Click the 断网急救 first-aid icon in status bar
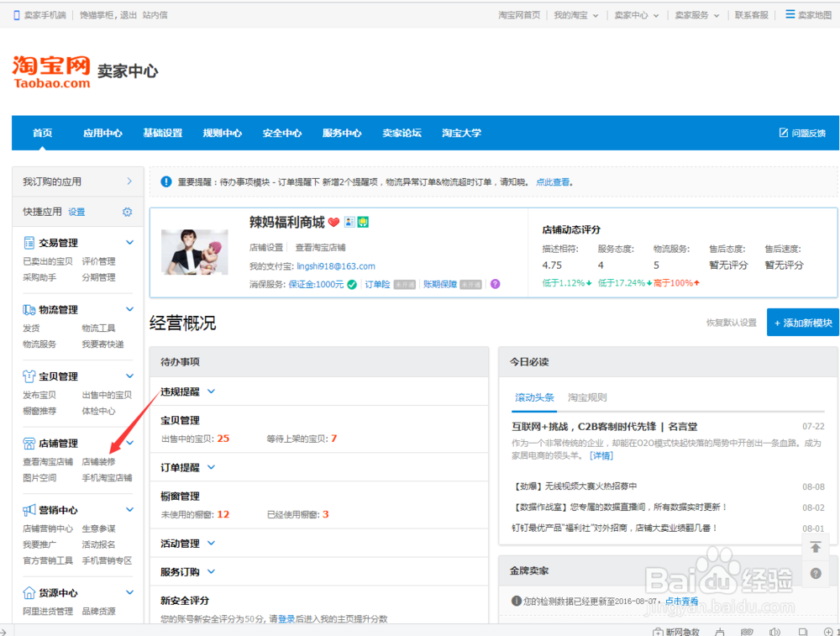 pyautogui.click(x=659, y=629)
